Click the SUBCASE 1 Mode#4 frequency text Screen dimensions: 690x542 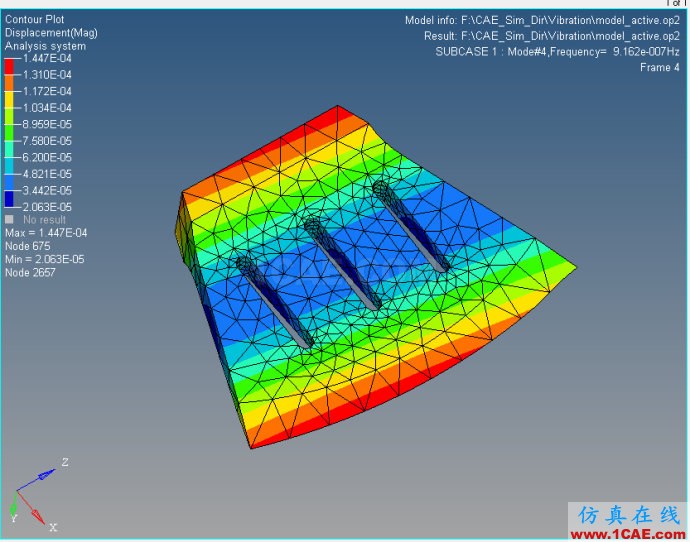coord(558,52)
